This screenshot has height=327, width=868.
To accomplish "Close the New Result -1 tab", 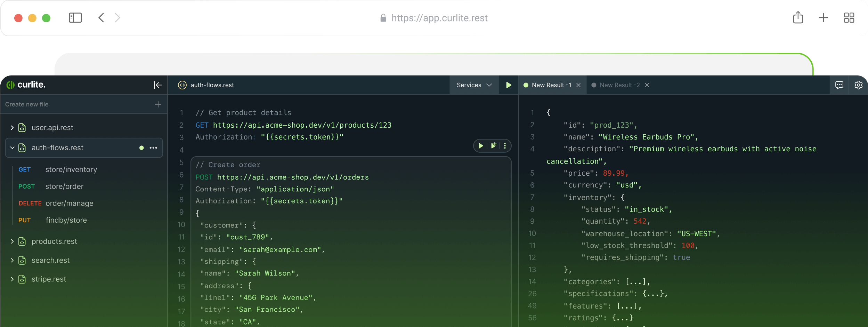I will tap(578, 85).
